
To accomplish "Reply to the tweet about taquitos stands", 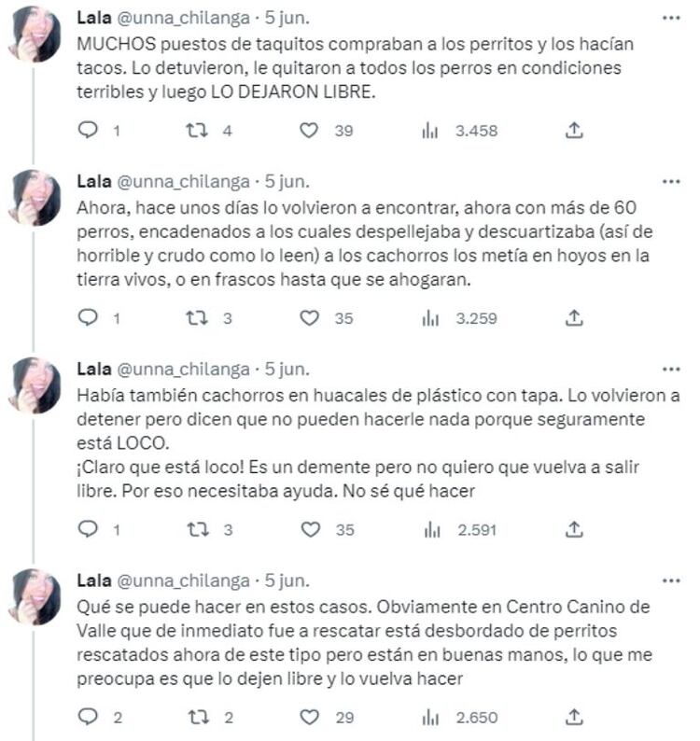I will click(x=87, y=131).
